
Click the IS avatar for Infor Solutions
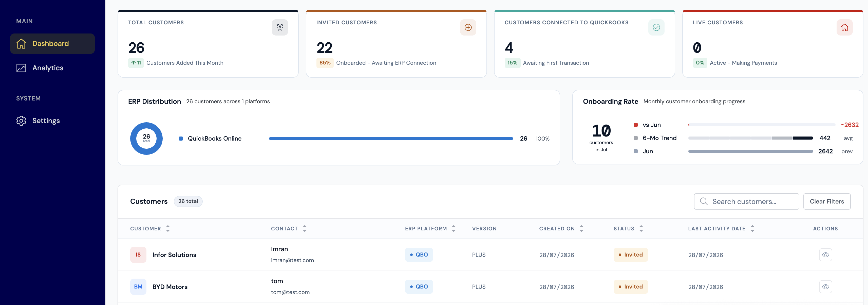[138, 255]
